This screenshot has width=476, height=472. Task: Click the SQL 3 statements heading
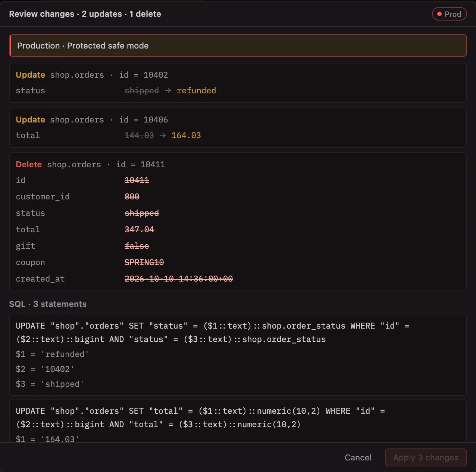click(x=48, y=304)
